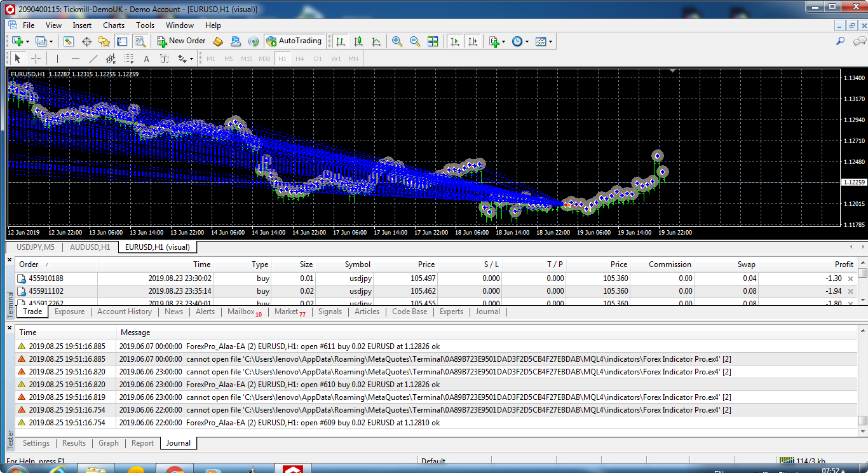The width and height of the screenshot is (868, 473).
Task: Switch chart to line chart
Action: [376, 41]
